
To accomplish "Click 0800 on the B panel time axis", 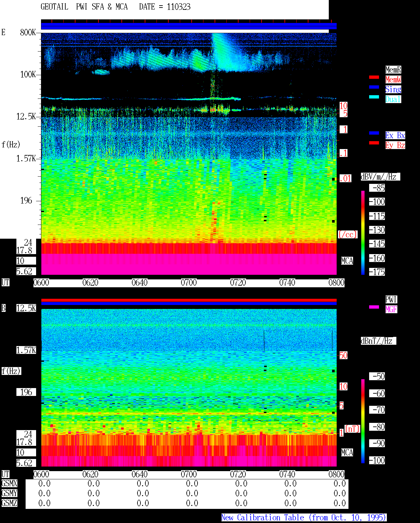I will pyautogui.click(x=336, y=474).
